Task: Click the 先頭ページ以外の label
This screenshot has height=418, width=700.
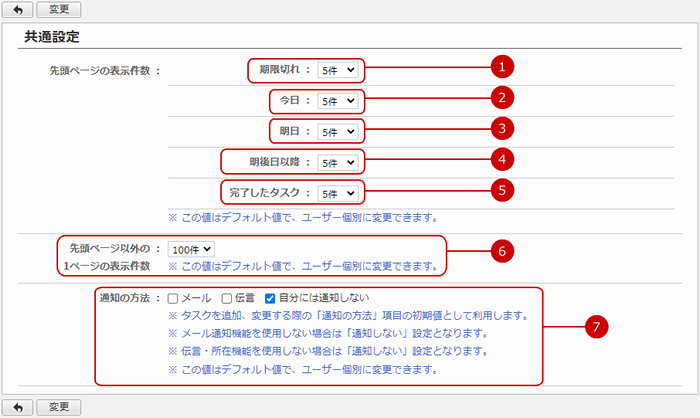Action: click(110, 248)
